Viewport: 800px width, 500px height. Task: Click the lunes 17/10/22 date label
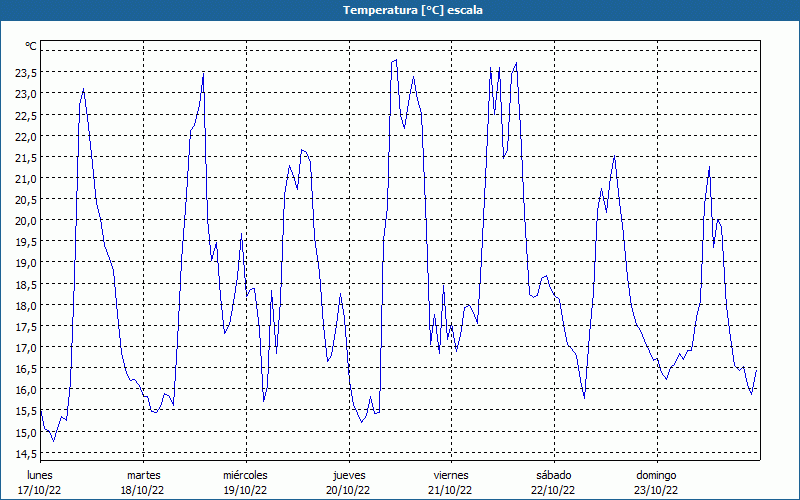[40, 483]
